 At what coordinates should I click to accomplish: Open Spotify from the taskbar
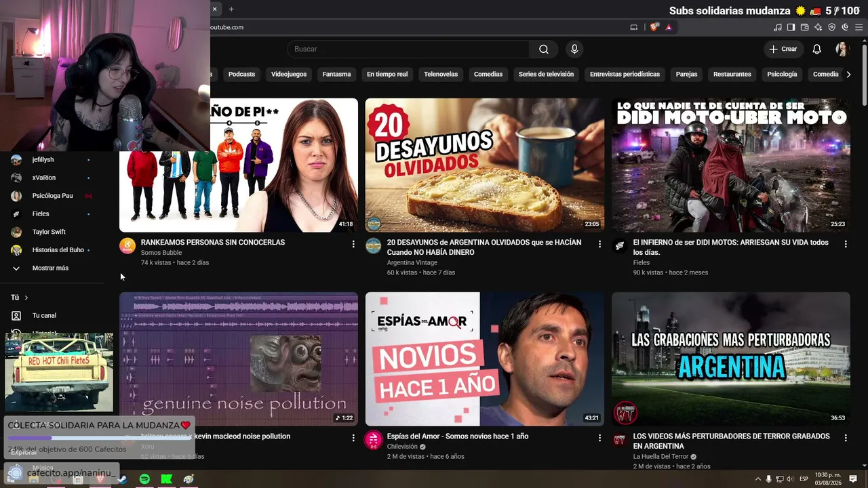coord(144,479)
